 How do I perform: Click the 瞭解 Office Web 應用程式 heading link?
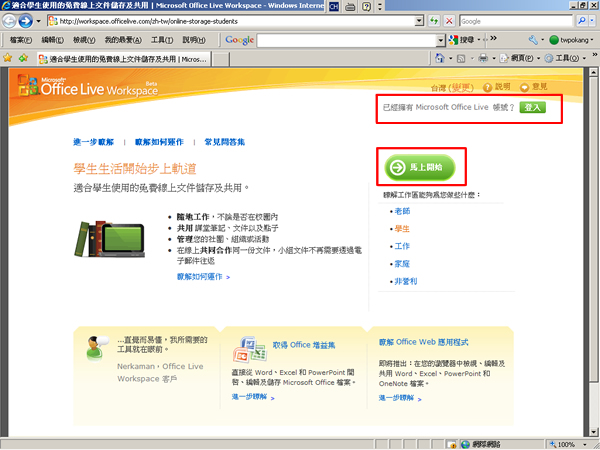tap(424, 342)
